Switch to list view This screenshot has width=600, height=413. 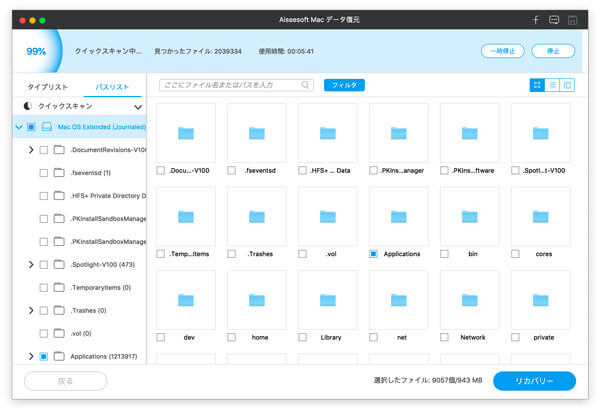point(552,85)
